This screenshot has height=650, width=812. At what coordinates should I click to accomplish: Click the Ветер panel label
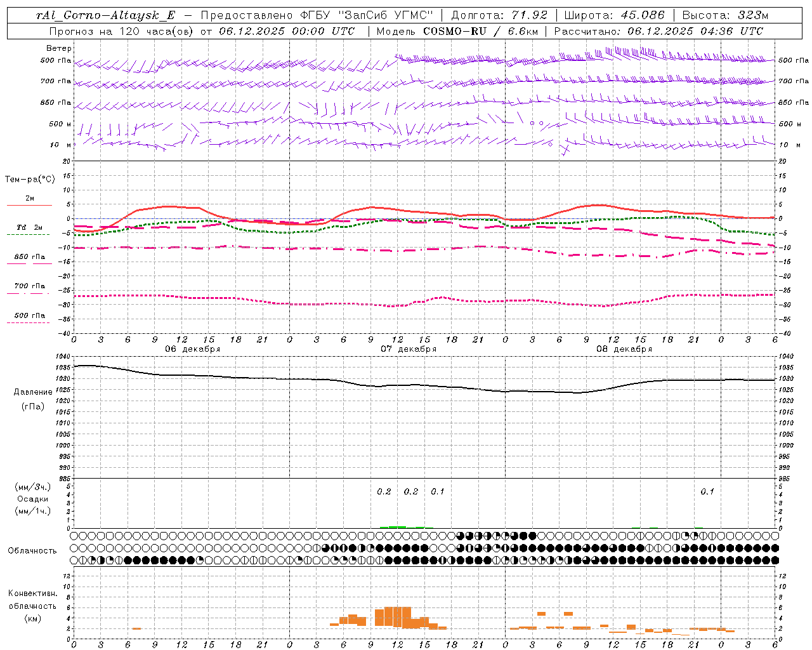(x=59, y=48)
